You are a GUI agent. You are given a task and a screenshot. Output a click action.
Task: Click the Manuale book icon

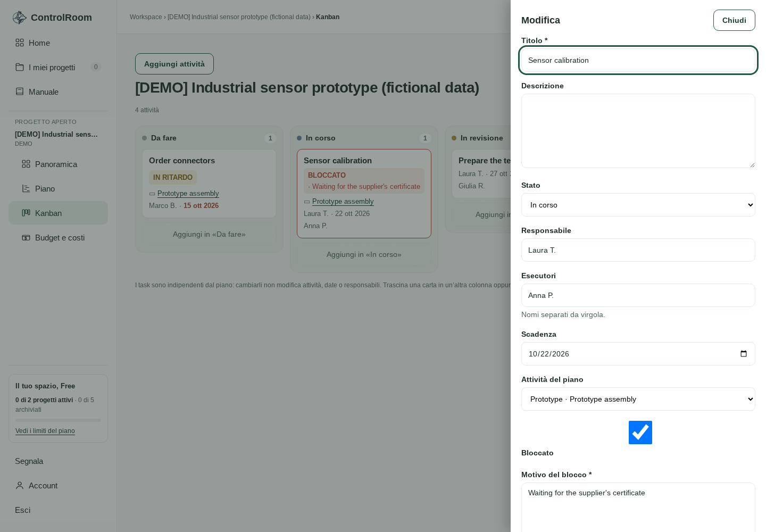(20, 92)
